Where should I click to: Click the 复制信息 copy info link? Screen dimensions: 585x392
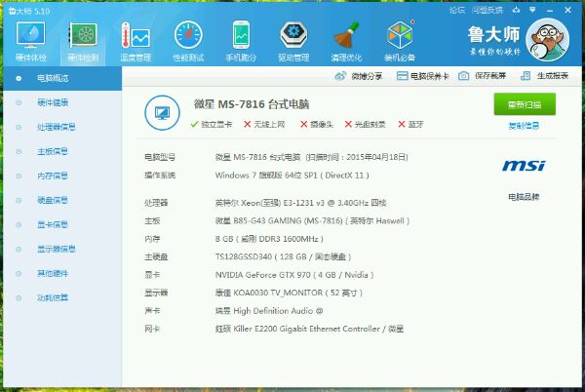(524, 126)
